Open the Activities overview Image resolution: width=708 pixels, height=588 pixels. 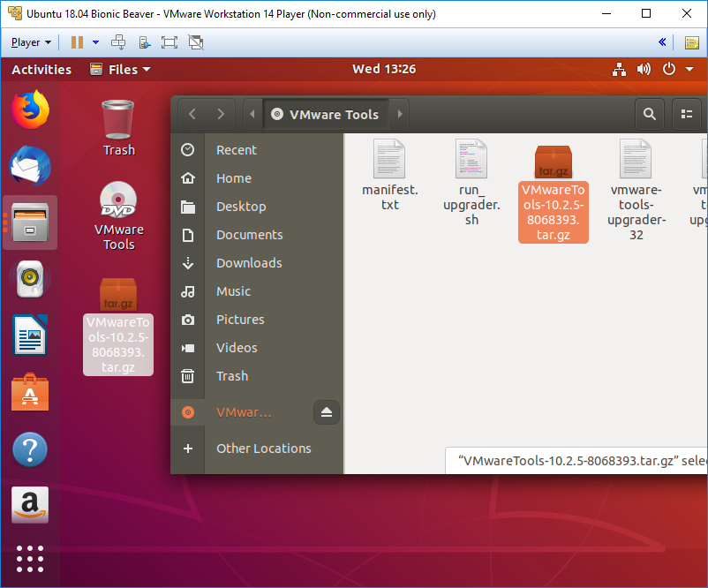click(41, 70)
